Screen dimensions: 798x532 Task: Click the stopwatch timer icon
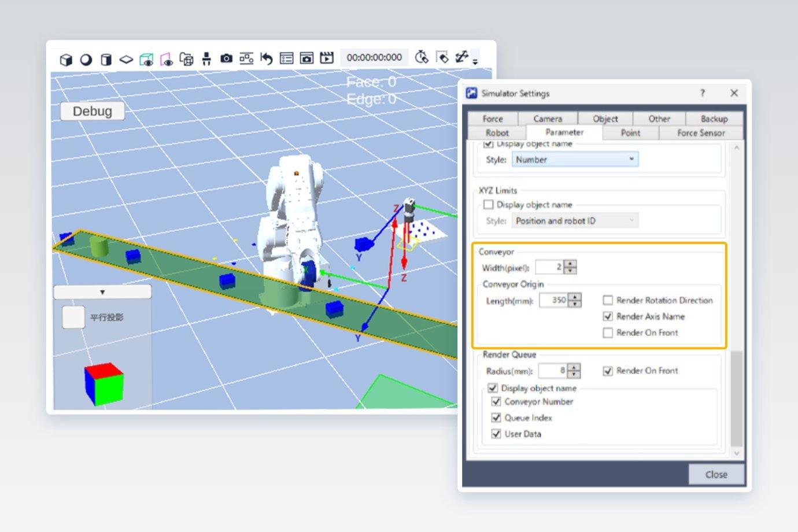click(x=422, y=57)
